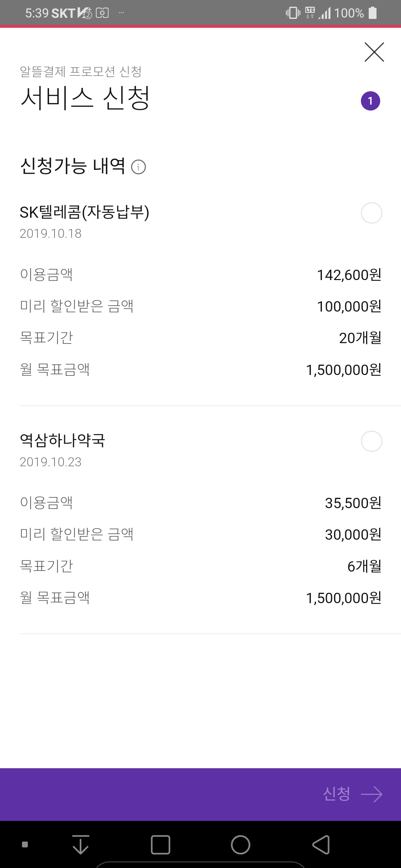Tap the 20개월 target period value
The height and width of the screenshot is (868, 401).
(x=360, y=338)
